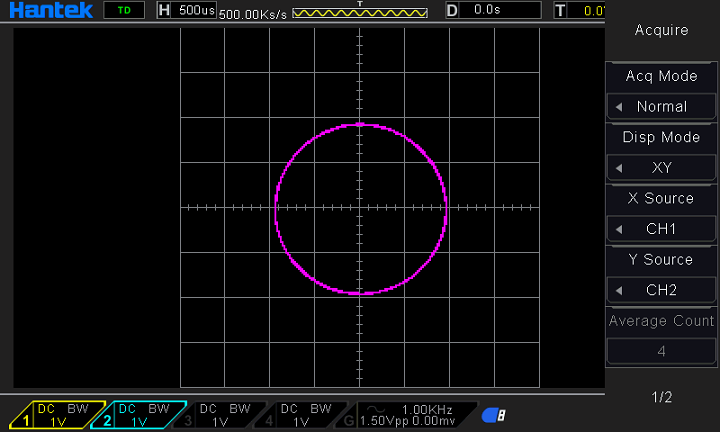Click the Acquire menu title
Image resolution: width=720 pixels, height=432 pixels.
pyautogui.click(x=661, y=30)
